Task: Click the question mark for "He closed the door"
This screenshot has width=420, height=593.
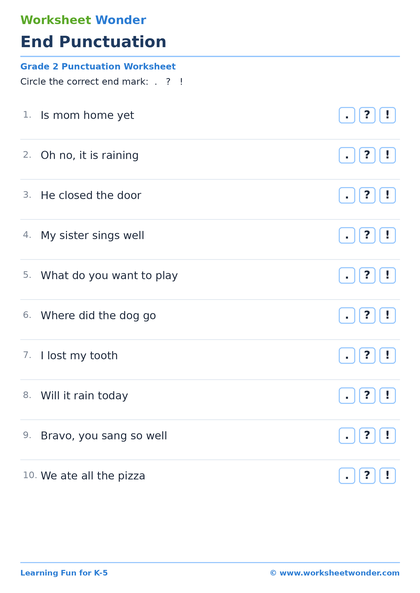Action: [367, 196]
